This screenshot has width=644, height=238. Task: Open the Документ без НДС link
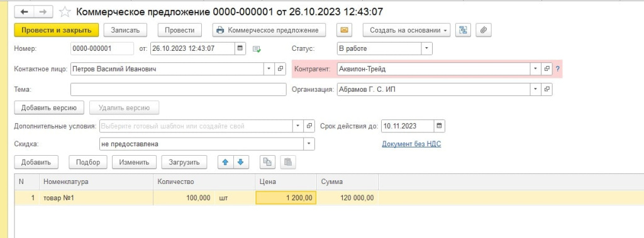click(411, 144)
